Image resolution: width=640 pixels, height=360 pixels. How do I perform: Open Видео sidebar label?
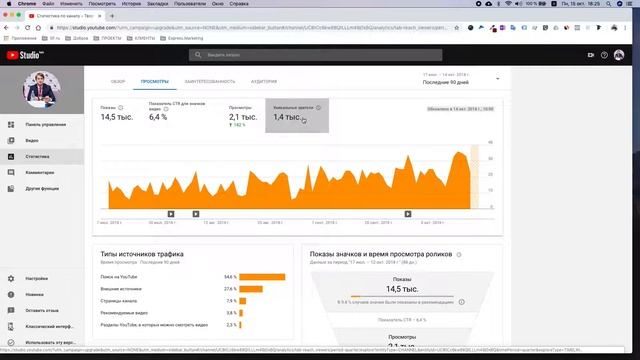(32, 140)
